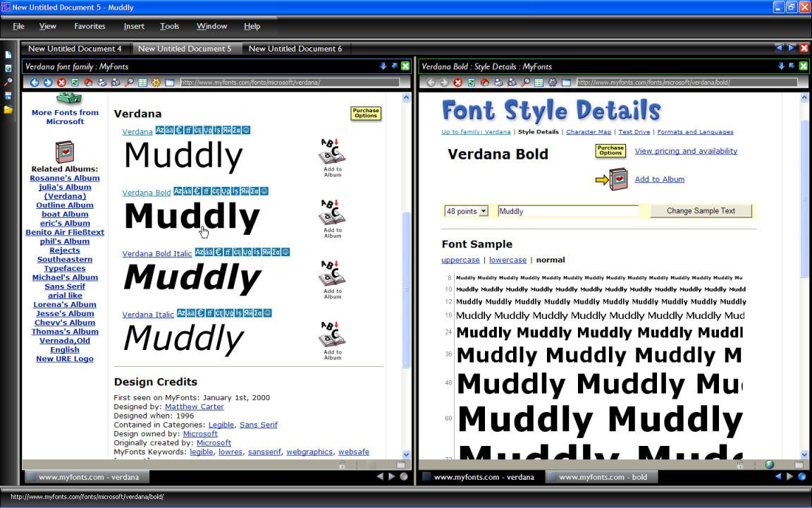Screen dimensions: 812x508
Task: Open Rosanne's Album link
Action: coord(65,178)
